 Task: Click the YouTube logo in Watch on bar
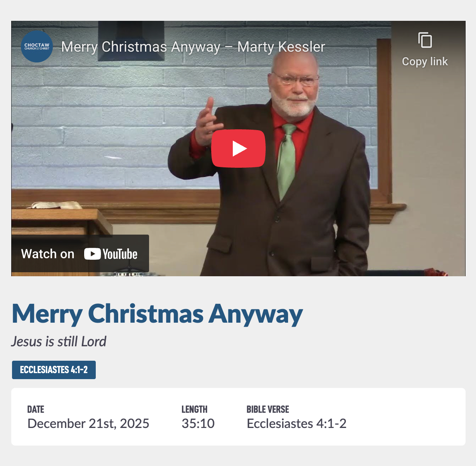pos(111,254)
